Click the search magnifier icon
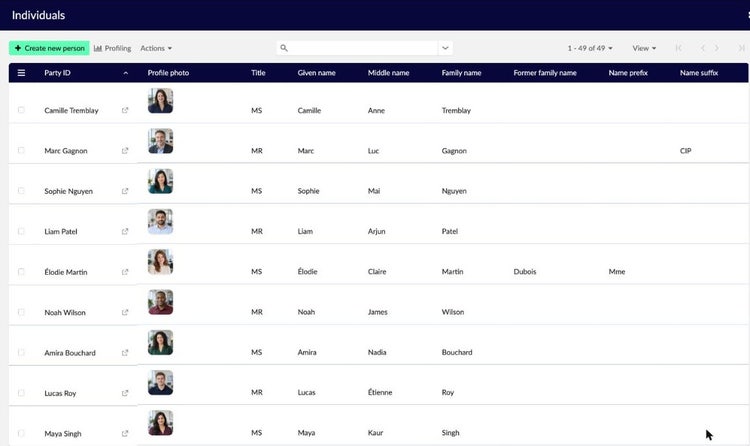Image resolution: width=750 pixels, height=446 pixels. click(x=284, y=48)
